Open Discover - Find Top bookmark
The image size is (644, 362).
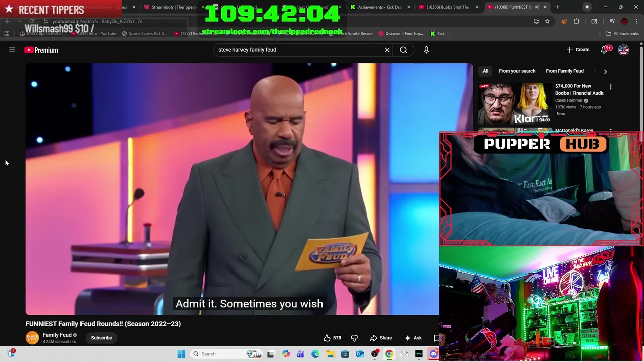point(400,34)
